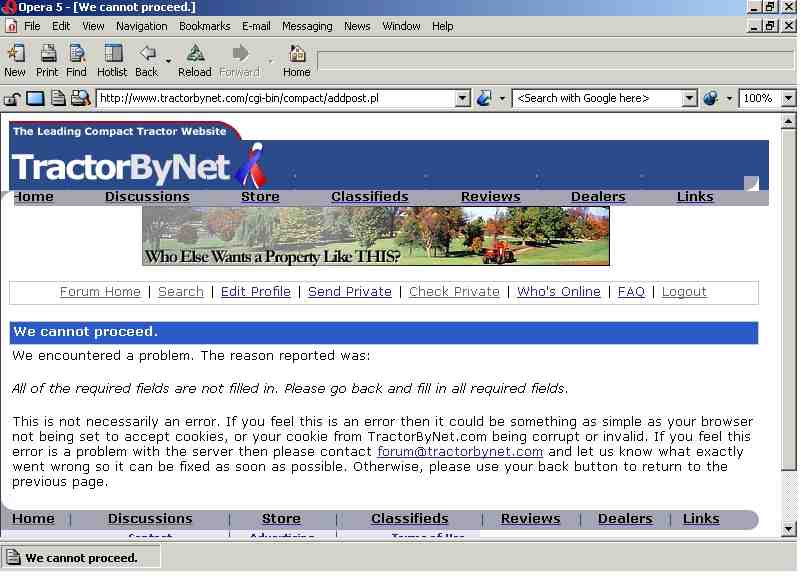Go to the Home page icon
The image size is (801, 577).
[x=297, y=59]
